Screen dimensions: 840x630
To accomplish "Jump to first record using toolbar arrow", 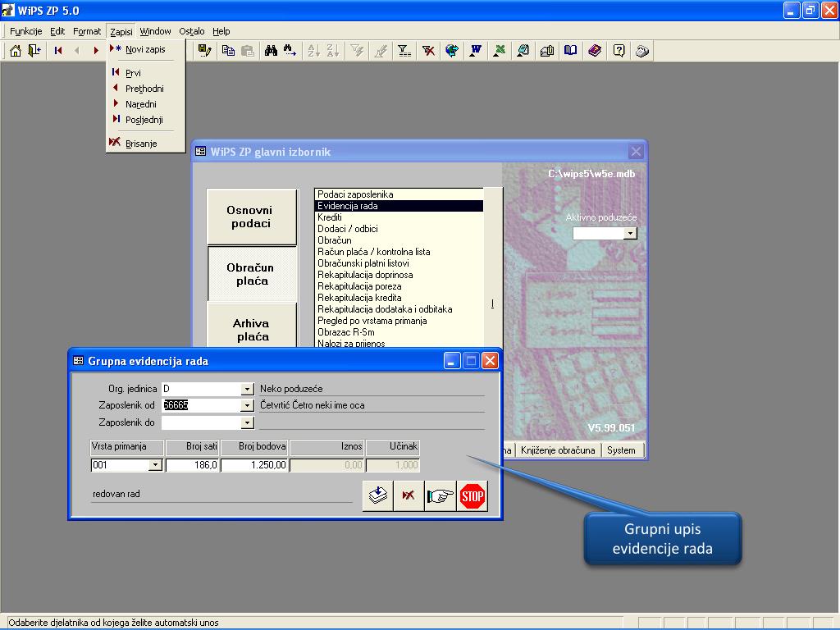I will click(58, 51).
